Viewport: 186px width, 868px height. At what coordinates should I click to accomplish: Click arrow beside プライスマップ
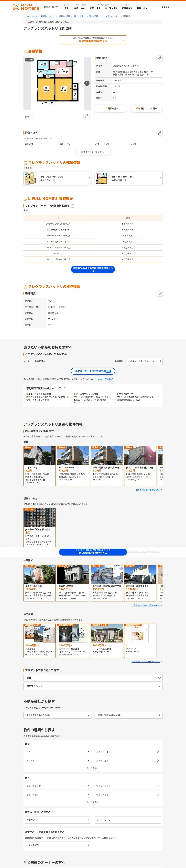click(x=158, y=397)
